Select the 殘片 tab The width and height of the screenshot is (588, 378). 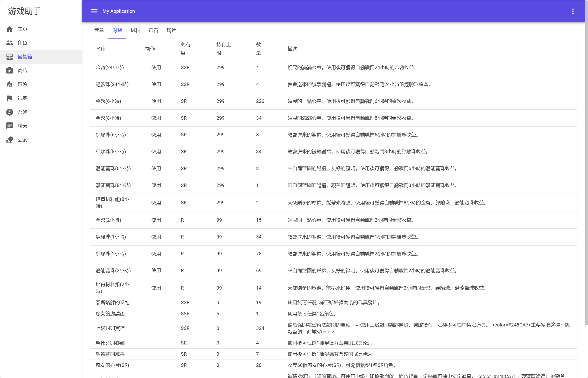pyautogui.click(x=171, y=31)
